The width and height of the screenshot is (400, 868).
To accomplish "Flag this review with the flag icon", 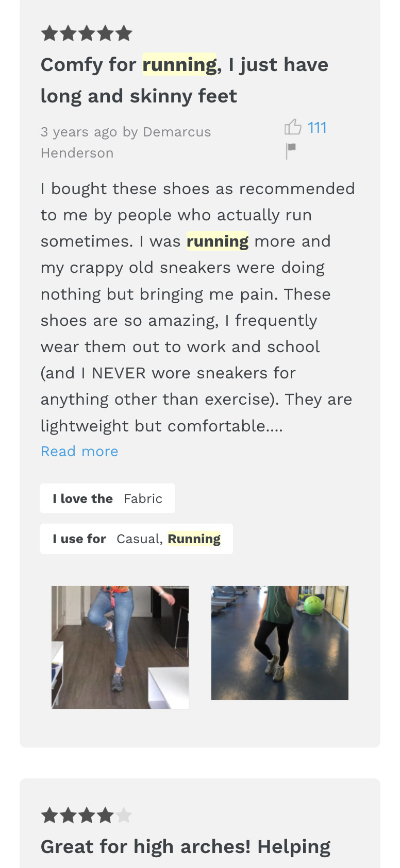I will point(291,150).
